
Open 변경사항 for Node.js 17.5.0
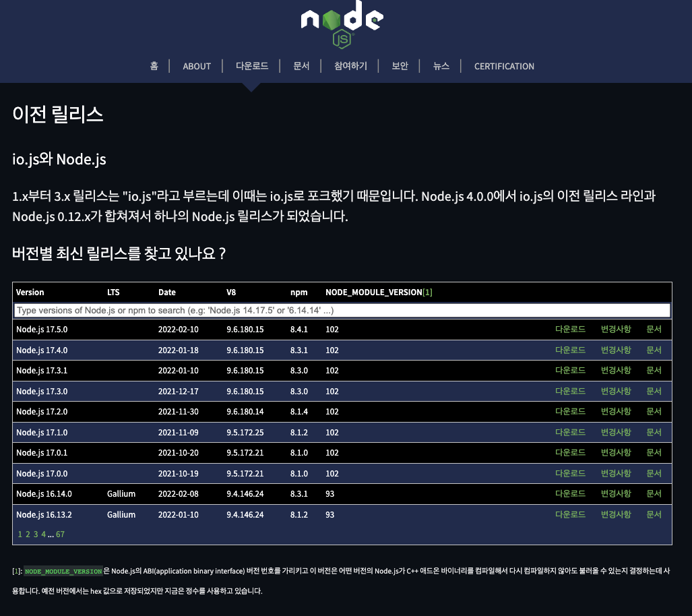[616, 330]
